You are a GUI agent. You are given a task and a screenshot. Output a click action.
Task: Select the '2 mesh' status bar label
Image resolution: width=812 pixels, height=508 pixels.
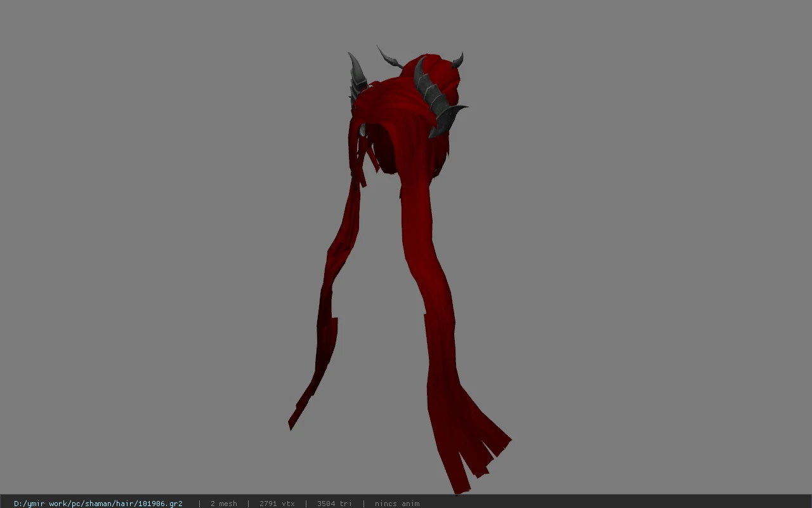pyautogui.click(x=223, y=504)
